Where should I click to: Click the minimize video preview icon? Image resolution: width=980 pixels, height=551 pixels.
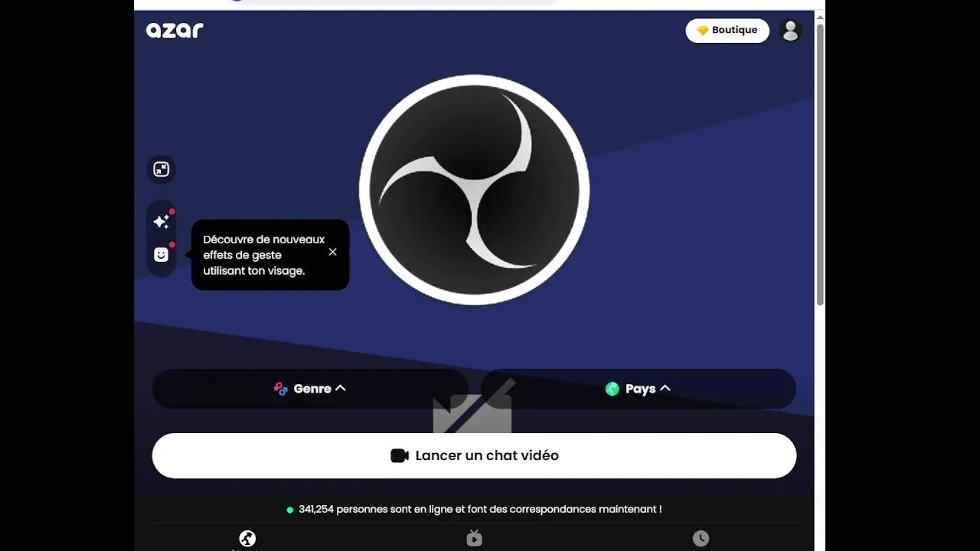(161, 169)
